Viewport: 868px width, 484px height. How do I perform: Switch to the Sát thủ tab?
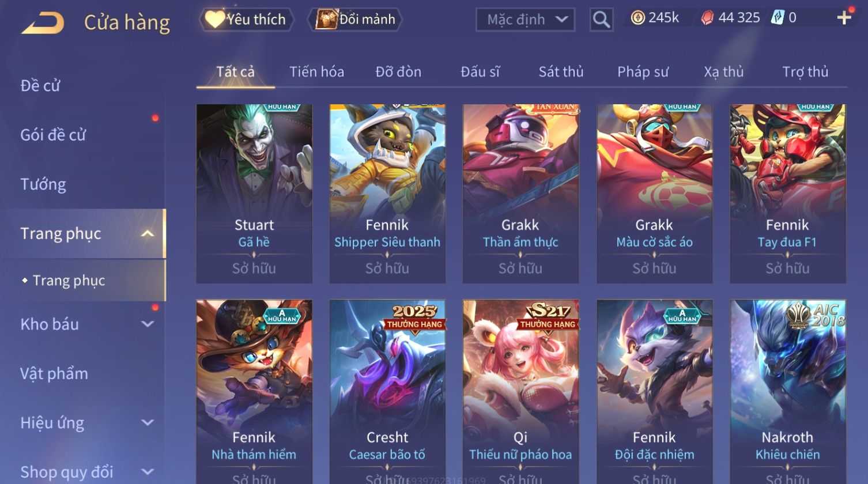click(x=561, y=72)
